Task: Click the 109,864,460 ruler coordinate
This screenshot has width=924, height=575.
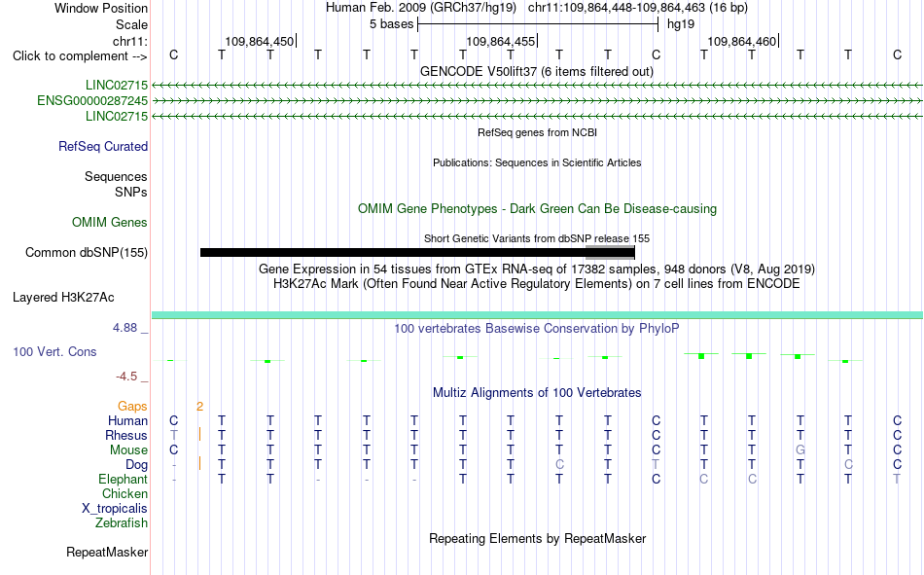Action: tap(742, 41)
